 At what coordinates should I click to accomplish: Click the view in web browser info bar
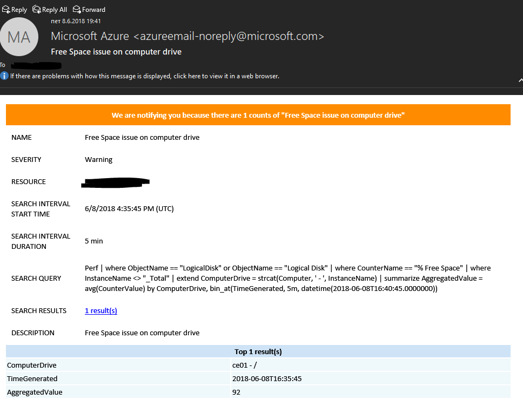coord(144,76)
